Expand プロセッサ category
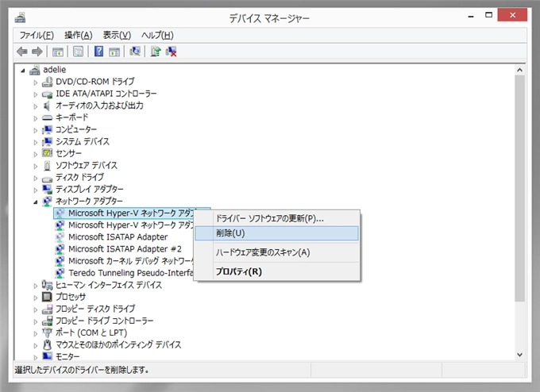This screenshot has width=540, height=392. pyautogui.click(x=36, y=298)
